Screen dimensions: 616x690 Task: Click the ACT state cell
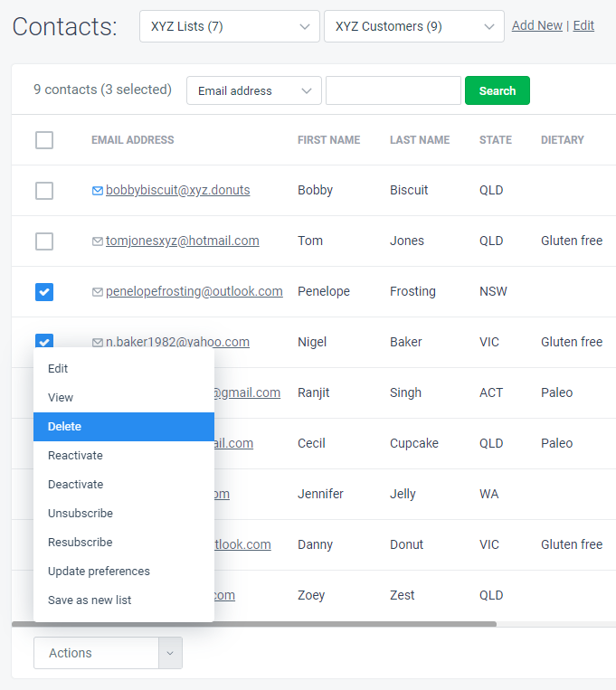(x=491, y=392)
